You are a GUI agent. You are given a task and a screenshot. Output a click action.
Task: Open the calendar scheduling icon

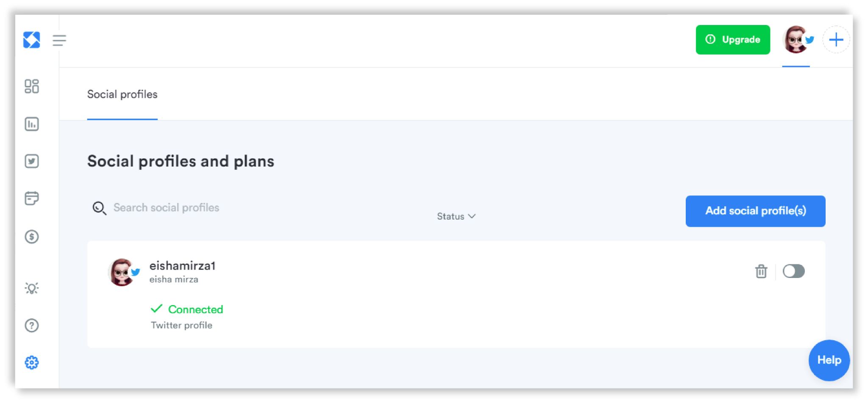coord(32,198)
